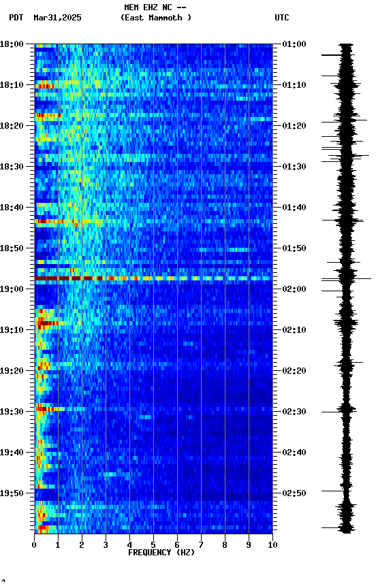Click the 8 Hz frequency axis tick label

coord(225,545)
